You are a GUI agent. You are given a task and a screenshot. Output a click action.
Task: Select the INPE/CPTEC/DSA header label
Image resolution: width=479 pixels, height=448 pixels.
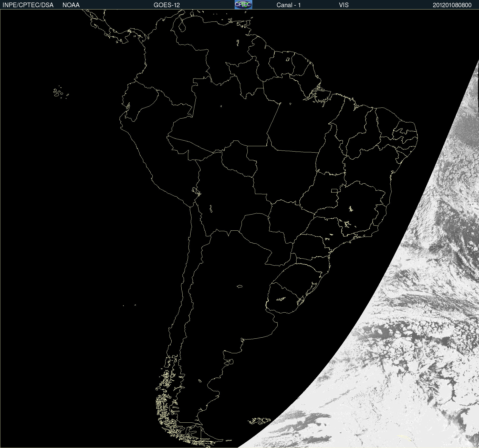coord(28,5)
